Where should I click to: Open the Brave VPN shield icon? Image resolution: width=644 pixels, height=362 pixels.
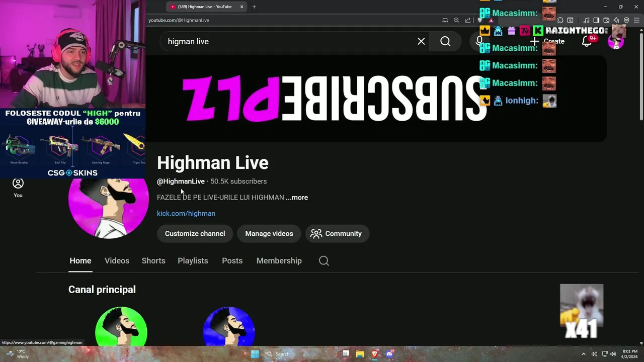626,20
